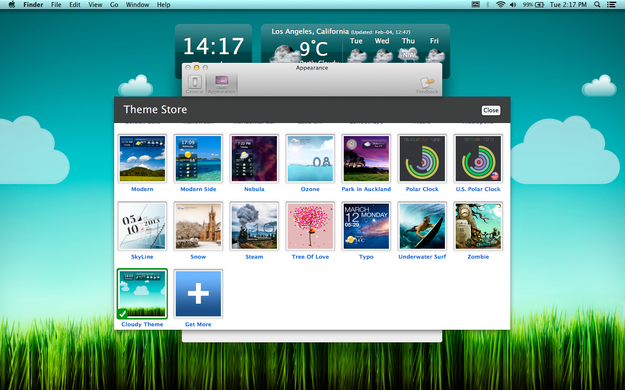Select the Underwater Surf thumbnail
Screen dimensions: 625x390
pyautogui.click(x=422, y=226)
